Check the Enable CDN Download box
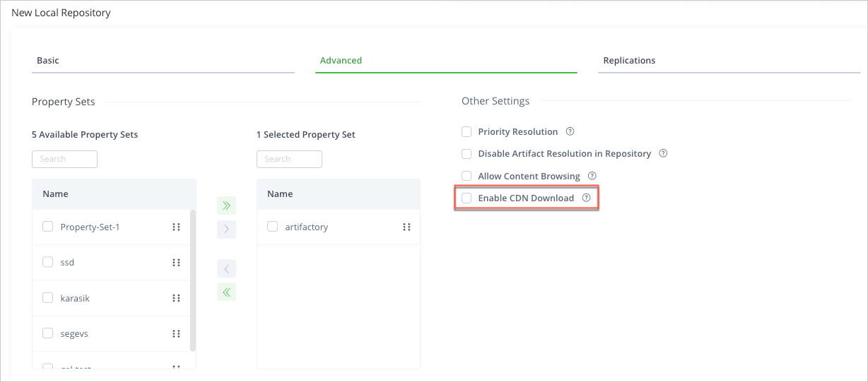Viewport: 868px width, 382px height. [x=467, y=198]
